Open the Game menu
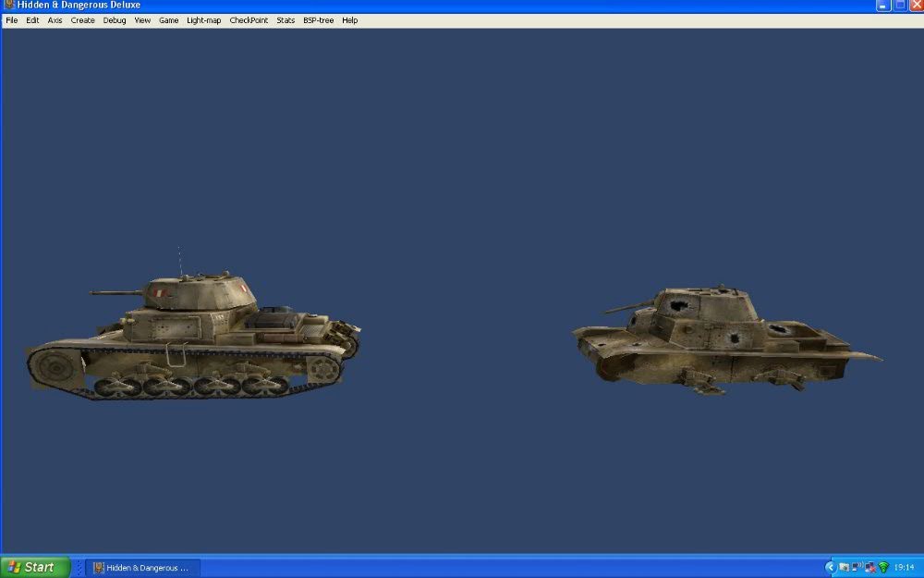Image resolution: width=924 pixels, height=578 pixels. (x=168, y=20)
